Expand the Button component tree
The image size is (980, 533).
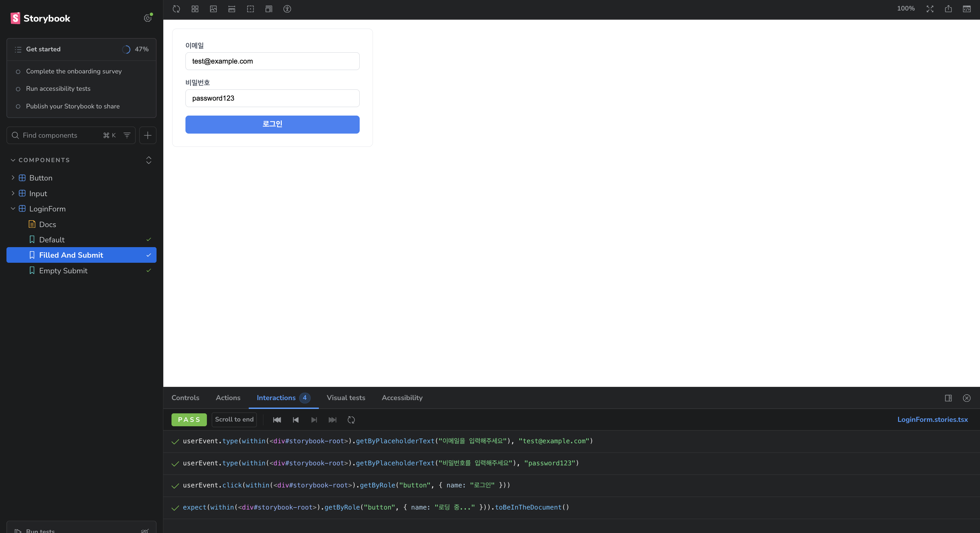[x=13, y=177]
